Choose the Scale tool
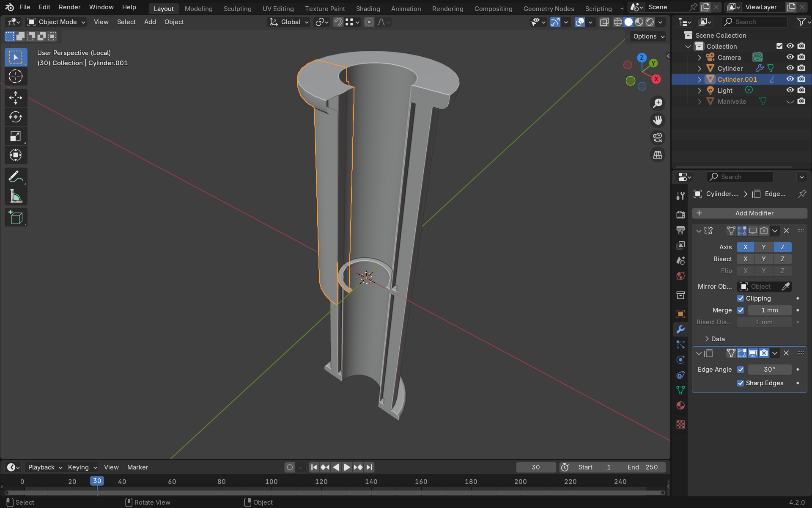Viewport: 812px width, 508px height. coord(16,136)
